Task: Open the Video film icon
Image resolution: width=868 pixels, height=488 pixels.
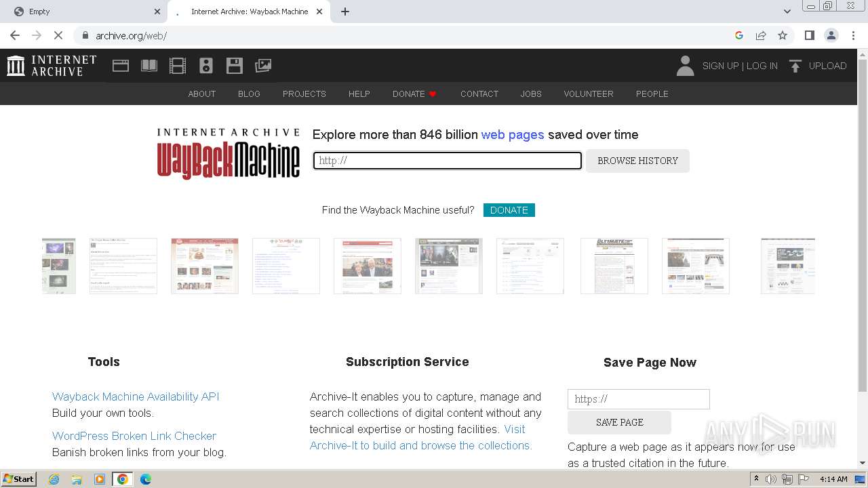Action: click(178, 66)
